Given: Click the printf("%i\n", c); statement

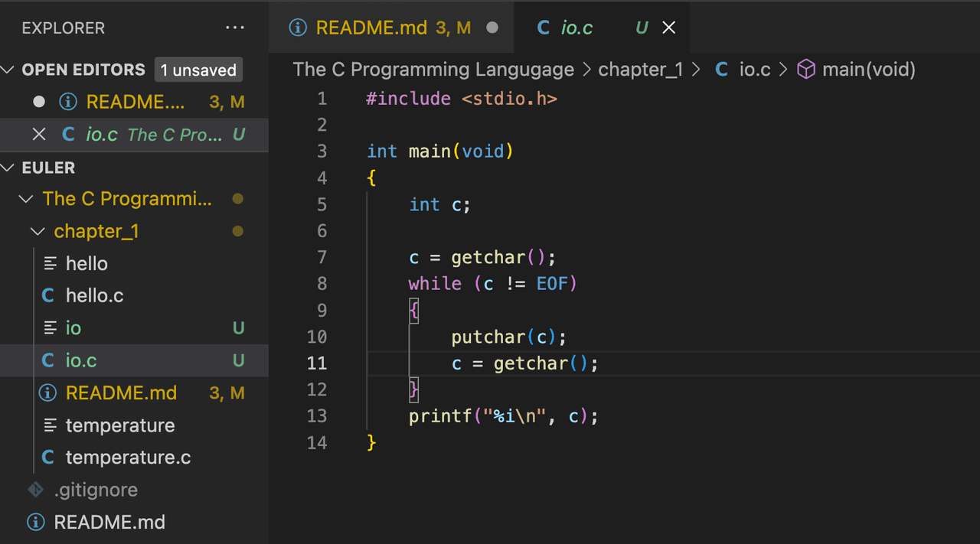Looking at the screenshot, I should (x=503, y=416).
